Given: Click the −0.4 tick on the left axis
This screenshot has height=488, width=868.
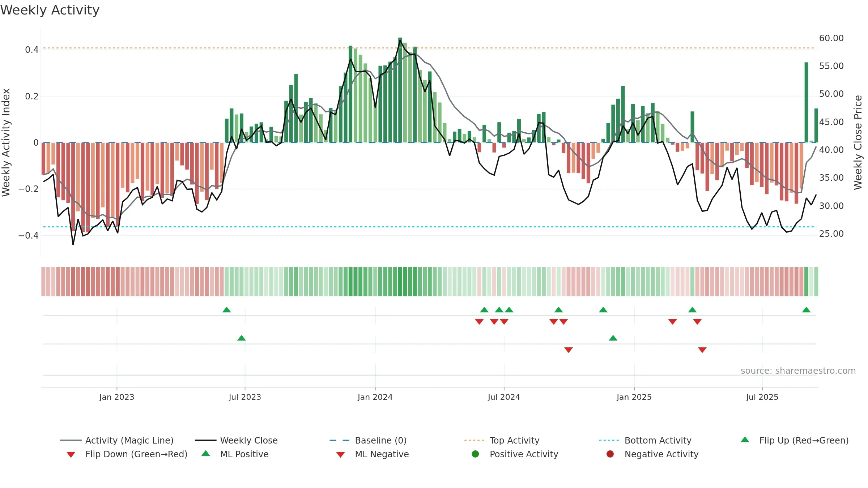Looking at the screenshot, I should [29, 235].
